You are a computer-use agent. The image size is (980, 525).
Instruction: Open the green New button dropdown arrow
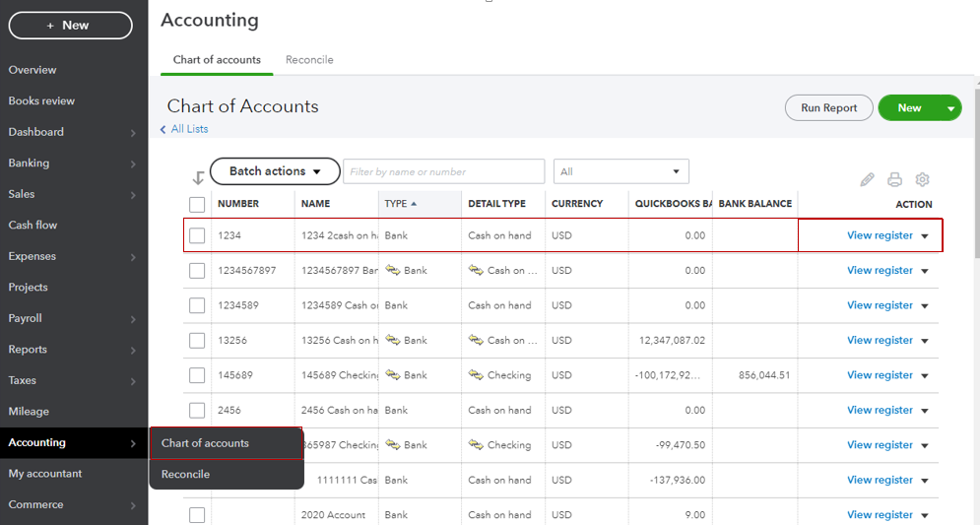coord(950,108)
